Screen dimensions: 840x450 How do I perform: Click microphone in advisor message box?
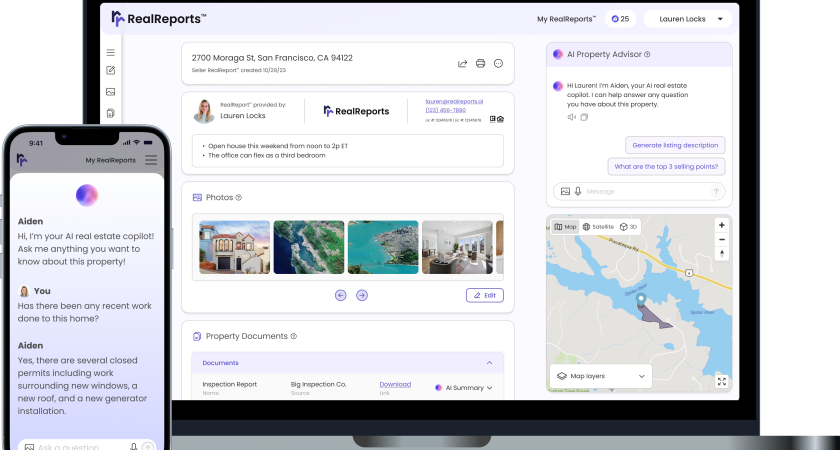(578, 191)
